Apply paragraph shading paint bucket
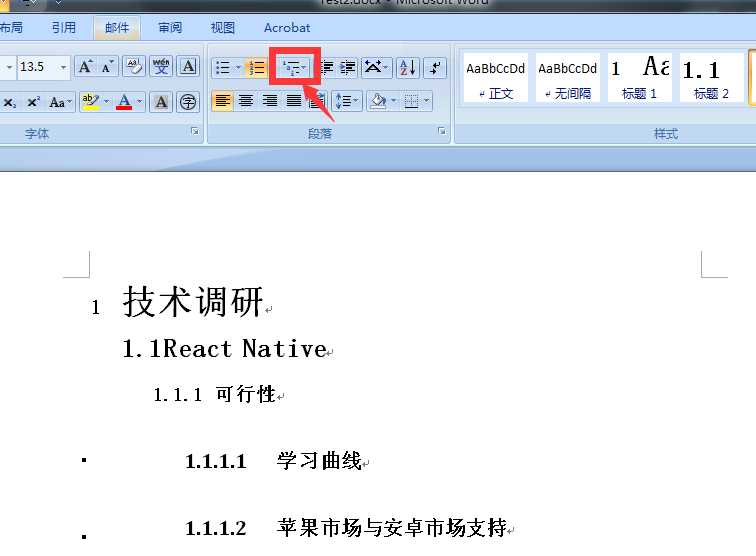The height and width of the screenshot is (556, 756). [378, 101]
